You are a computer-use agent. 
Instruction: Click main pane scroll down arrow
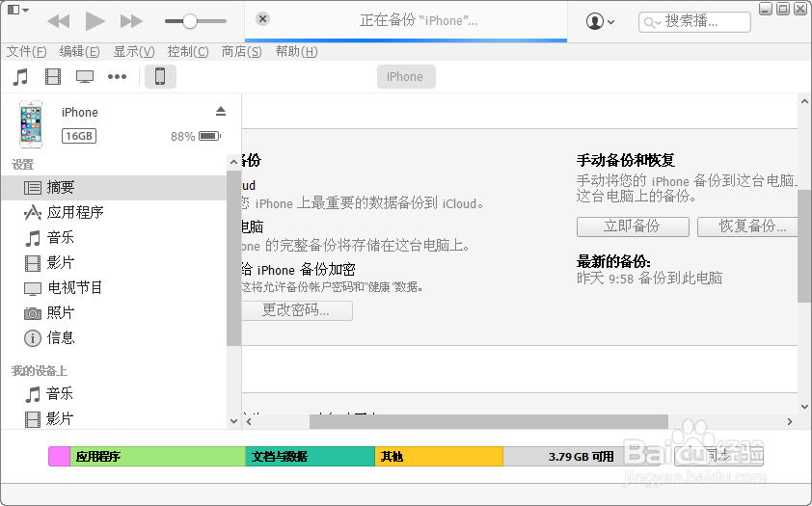pos(804,407)
